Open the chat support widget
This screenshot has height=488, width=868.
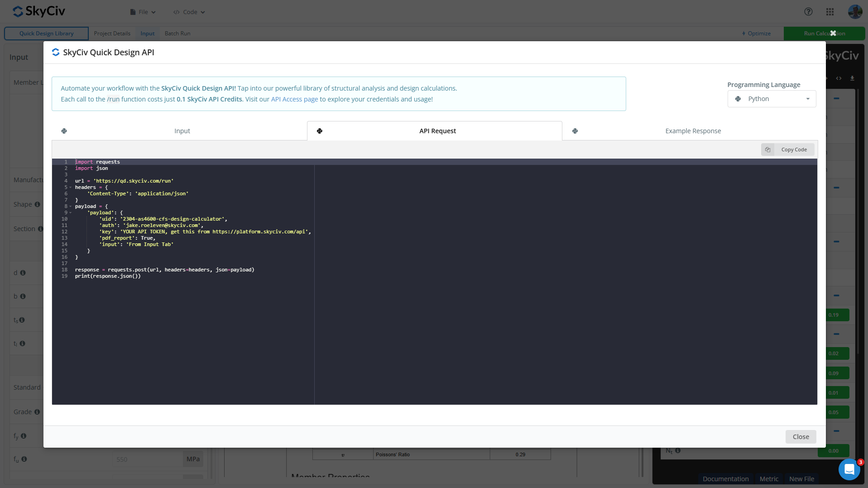pyautogui.click(x=849, y=469)
